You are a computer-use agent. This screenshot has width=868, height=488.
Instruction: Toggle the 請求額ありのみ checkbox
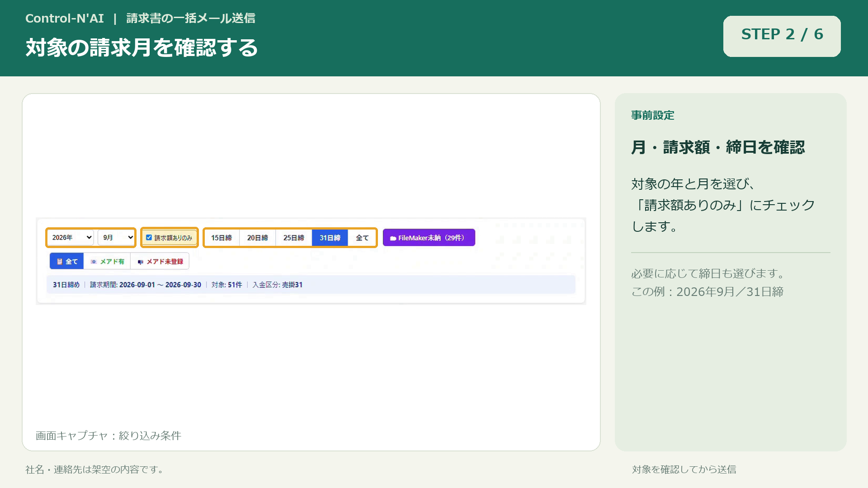[149, 238]
